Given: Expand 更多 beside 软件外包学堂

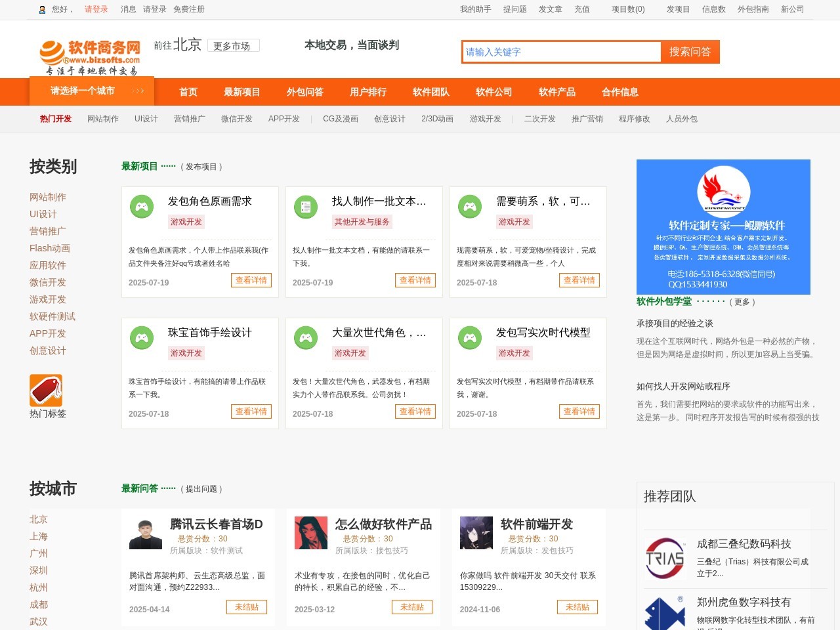Looking at the screenshot, I should 742,303.
